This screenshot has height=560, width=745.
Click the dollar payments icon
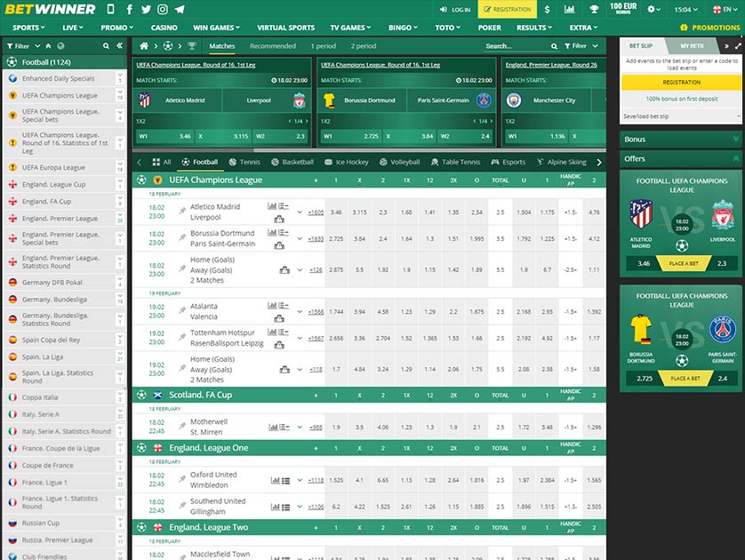point(548,9)
